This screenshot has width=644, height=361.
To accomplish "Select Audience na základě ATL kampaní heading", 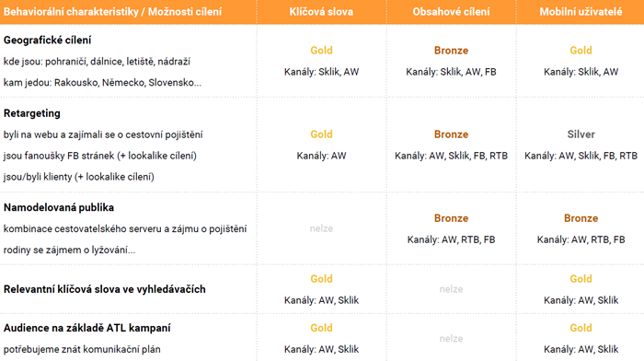I will tap(86, 328).
